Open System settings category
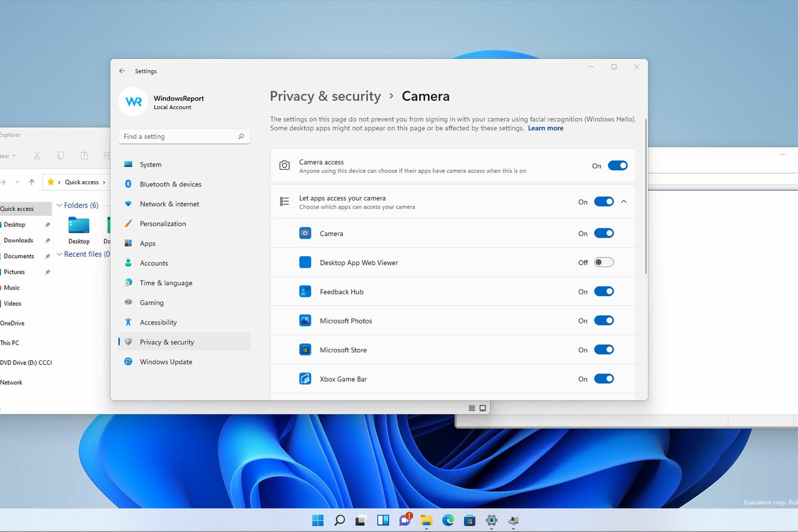Viewport: 798px width, 532px height. click(x=184, y=164)
